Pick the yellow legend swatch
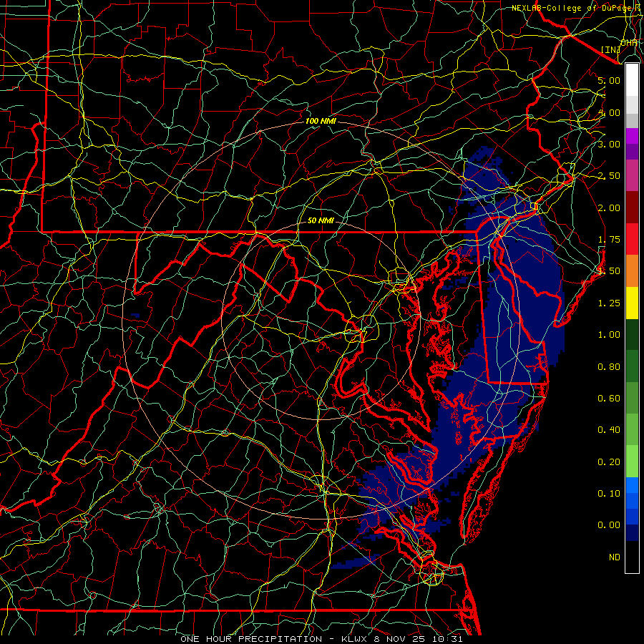The height and width of the screenshot is (644, 644). (x=632, y=303)
